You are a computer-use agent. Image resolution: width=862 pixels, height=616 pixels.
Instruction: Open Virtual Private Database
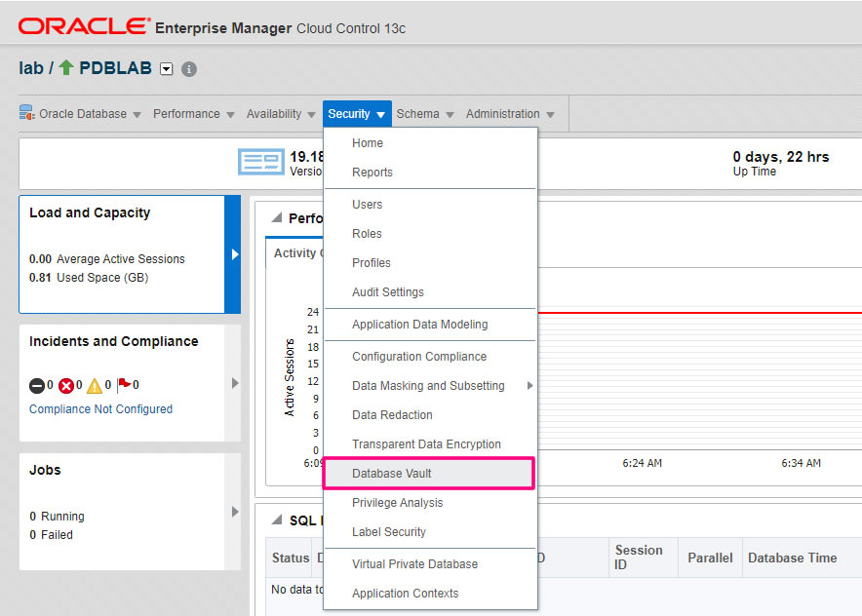430,563
